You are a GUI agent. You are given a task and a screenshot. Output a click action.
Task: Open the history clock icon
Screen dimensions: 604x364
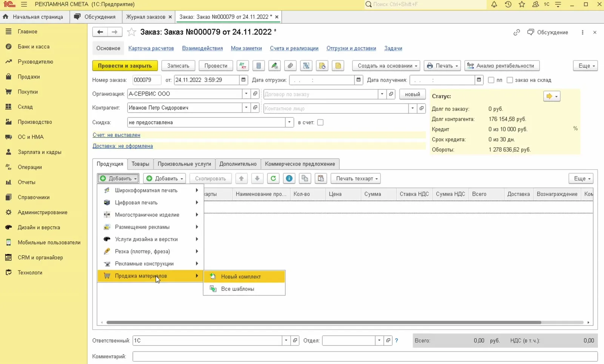click(x=508, y=5)
